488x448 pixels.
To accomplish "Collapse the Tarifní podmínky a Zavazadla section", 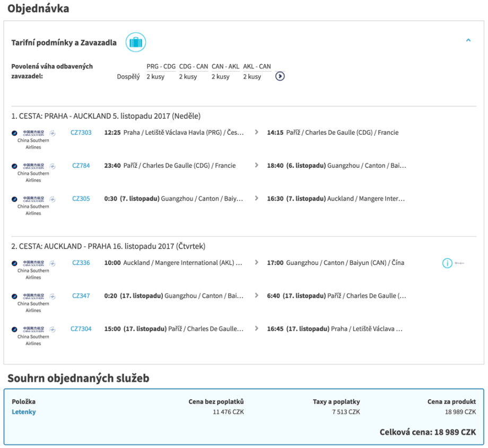I will coord(468,40).
